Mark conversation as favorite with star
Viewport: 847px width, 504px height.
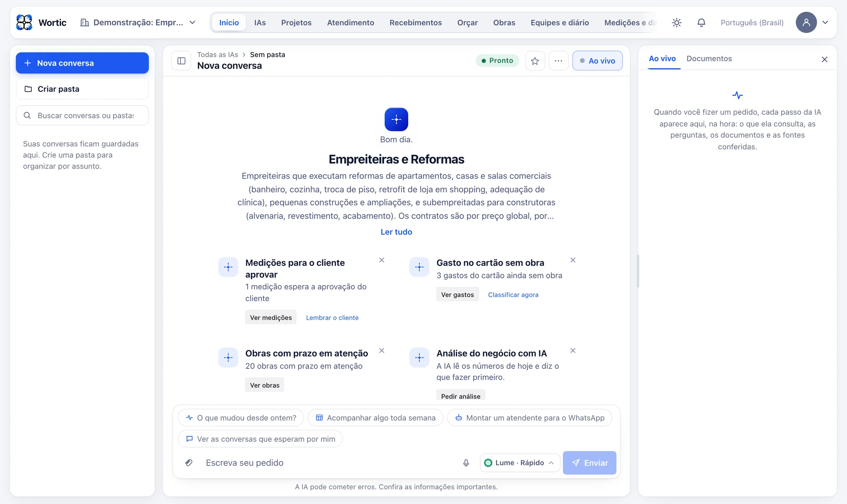pyautogui.click(x=535, y=61)
